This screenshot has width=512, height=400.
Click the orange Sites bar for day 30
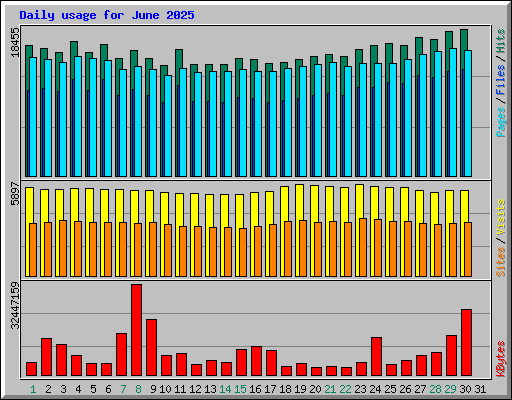click(x=468, y=249)
